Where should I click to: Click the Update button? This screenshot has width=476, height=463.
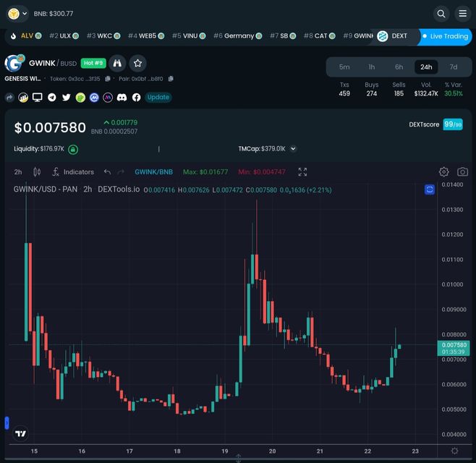158,97
